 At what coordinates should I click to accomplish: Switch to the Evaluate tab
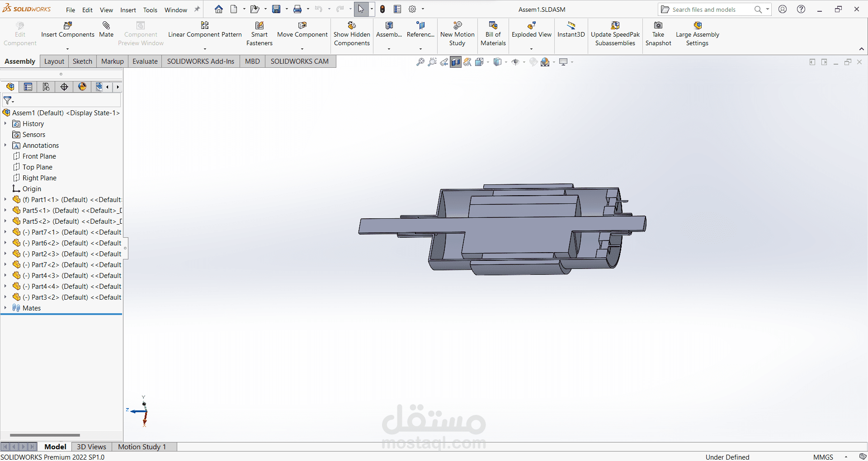point(145,61)
